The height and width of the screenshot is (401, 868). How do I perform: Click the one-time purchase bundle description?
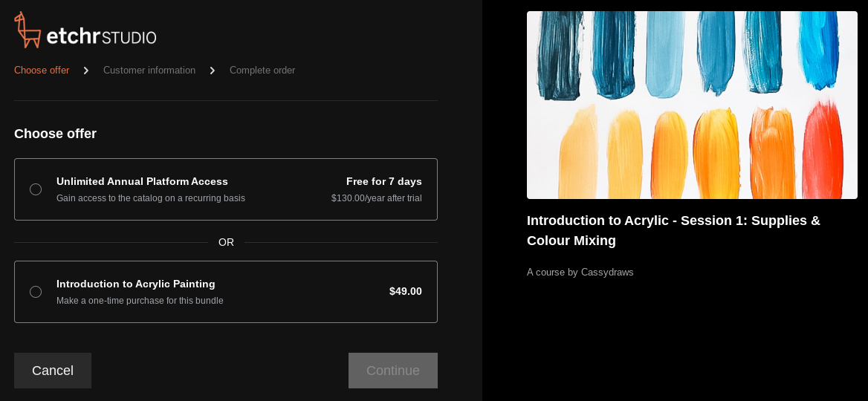(x=140, y=301)
